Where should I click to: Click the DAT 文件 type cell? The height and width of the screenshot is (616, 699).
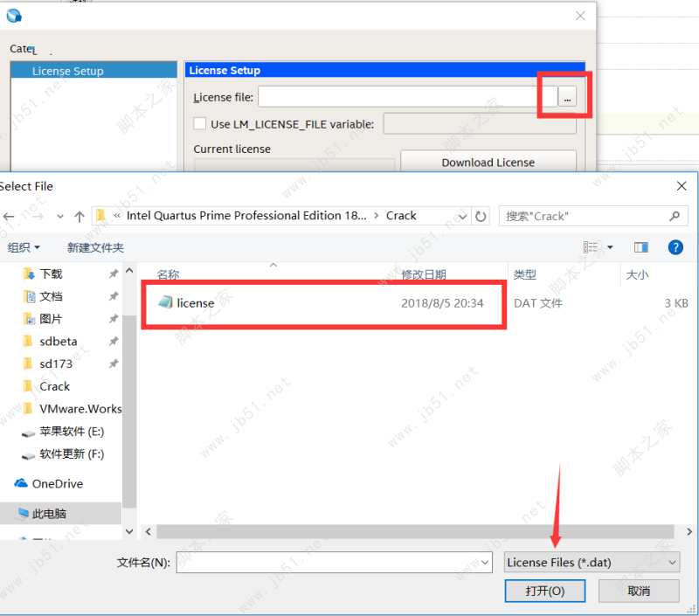pyautogui.click(x=538, y=303)
